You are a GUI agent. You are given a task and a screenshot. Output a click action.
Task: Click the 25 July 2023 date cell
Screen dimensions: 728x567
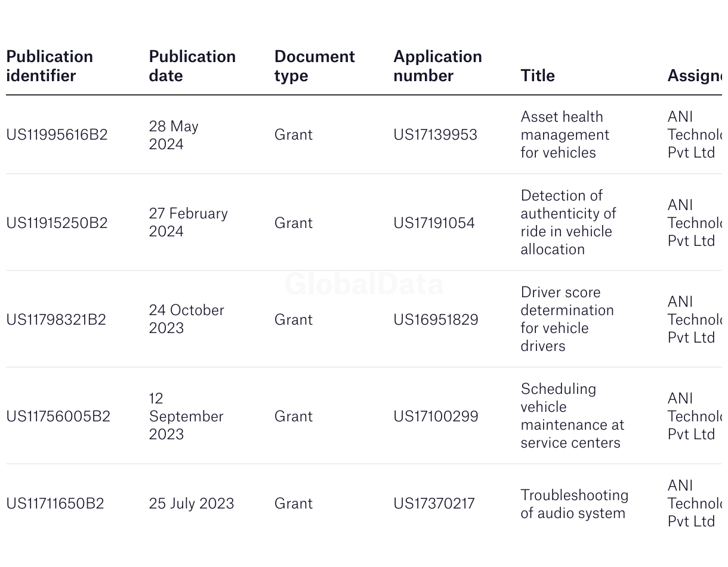[191, 504]
